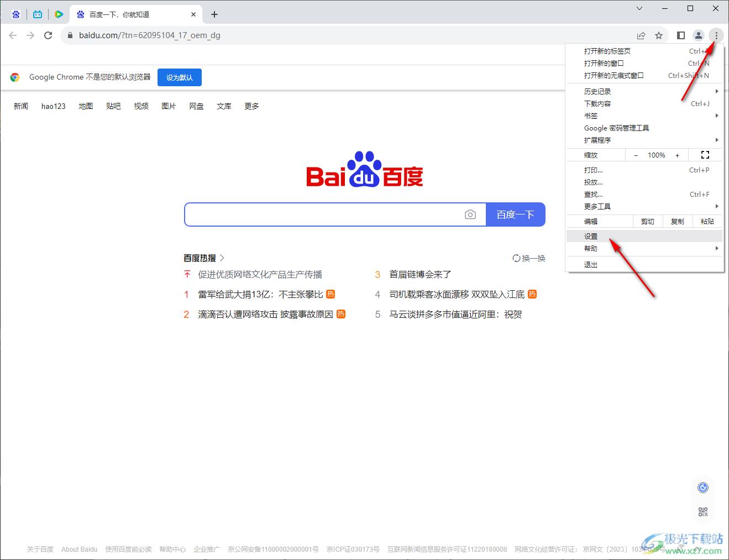Click the address bar URL
The height and width of the screenshot is (560, 729).
tap(150, 35)
